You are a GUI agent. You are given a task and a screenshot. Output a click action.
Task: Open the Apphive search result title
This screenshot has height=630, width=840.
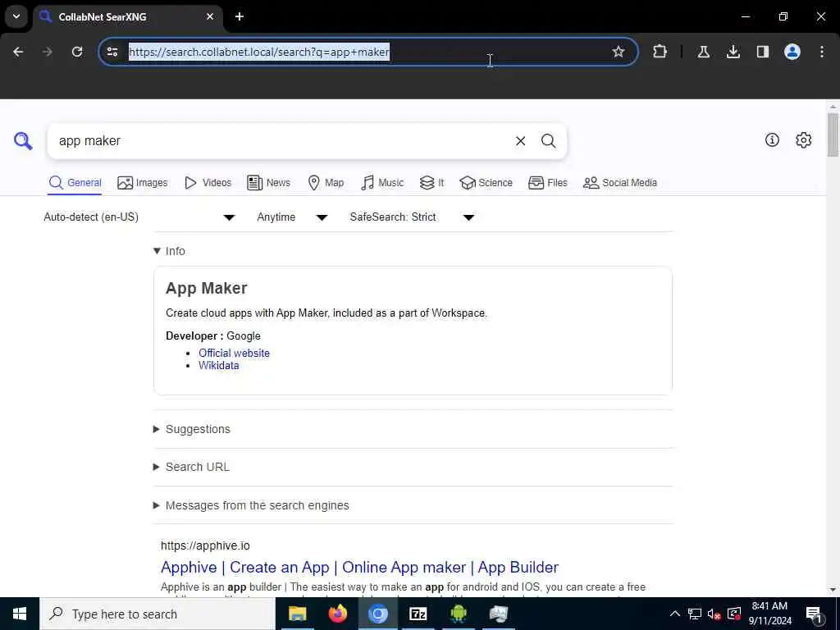(359, 567)
